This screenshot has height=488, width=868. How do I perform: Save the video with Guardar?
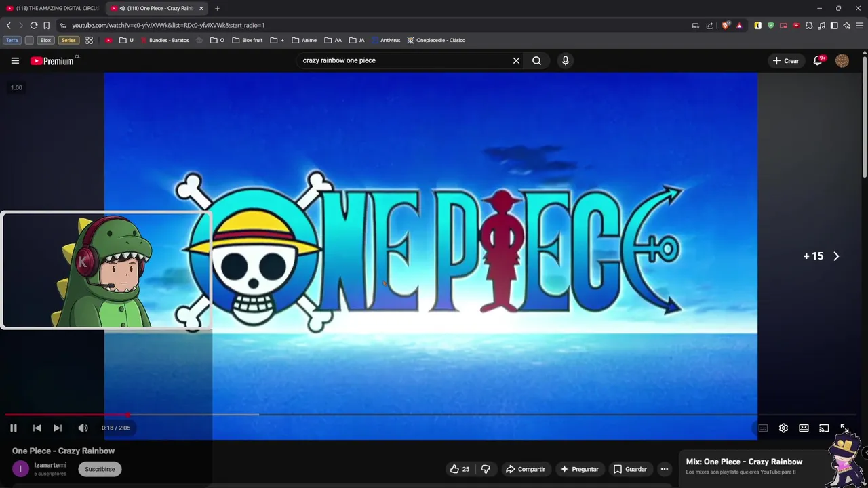click(630, 469)
